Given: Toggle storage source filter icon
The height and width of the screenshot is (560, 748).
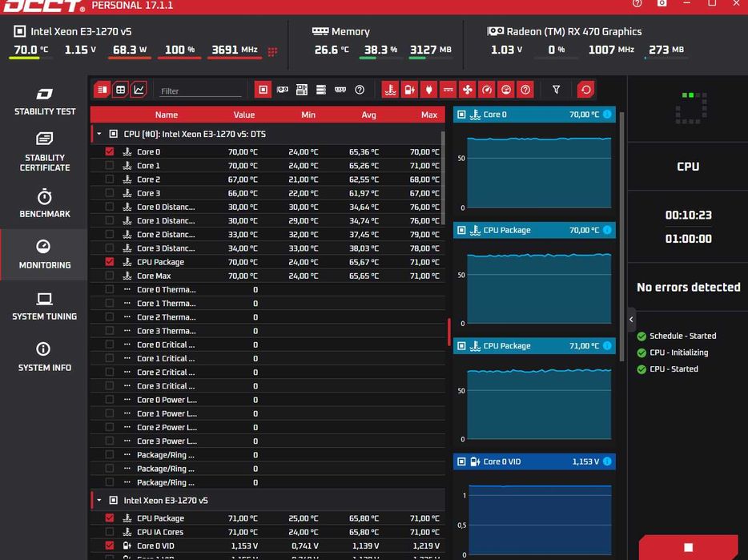Looking at the screenshot, I should (321, 90).
